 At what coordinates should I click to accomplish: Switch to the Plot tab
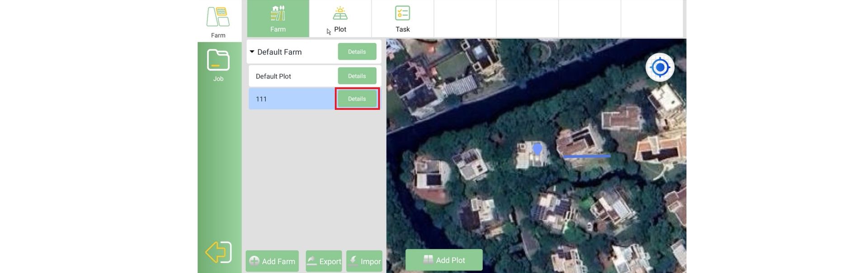340,19
